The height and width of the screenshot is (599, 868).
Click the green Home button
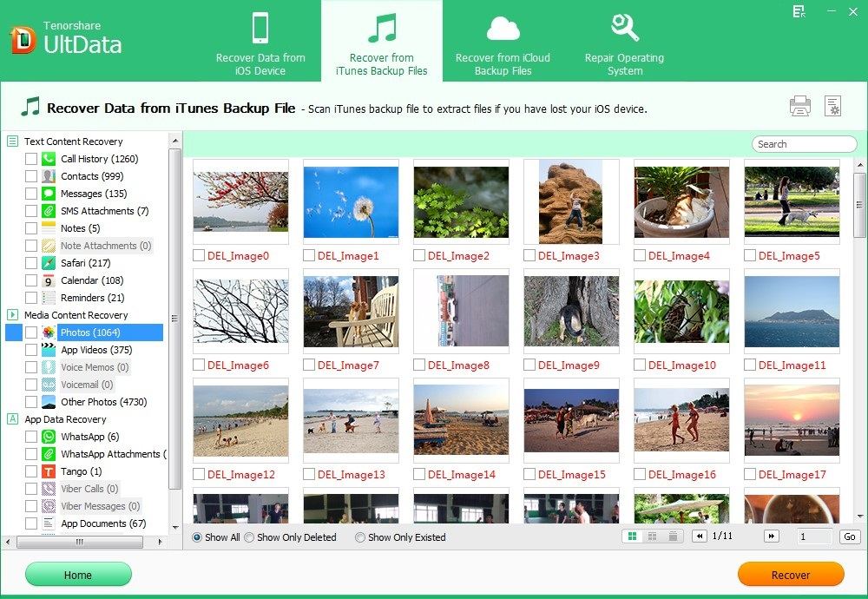point(78,575)
